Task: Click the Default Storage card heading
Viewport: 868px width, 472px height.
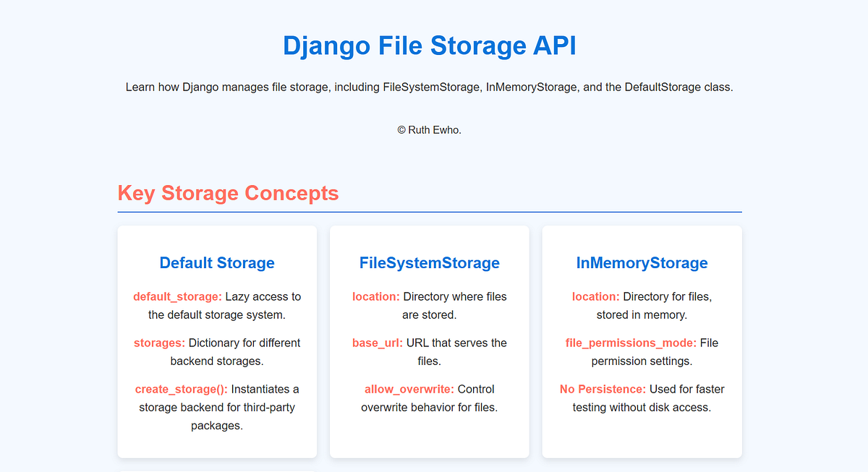Action: tap(216, 263)
